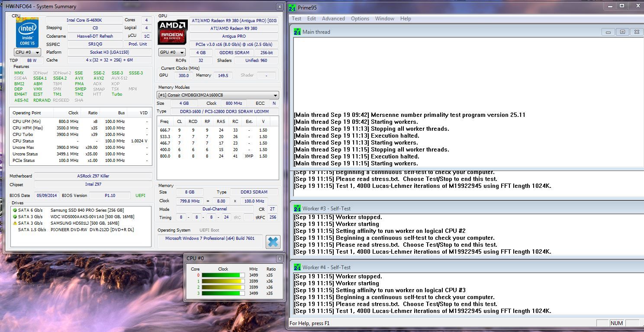This screenshot has width=644, height=332.
Task: Click the Haswell-DT Refresh codename field
Action: click(x=94, y=36)
